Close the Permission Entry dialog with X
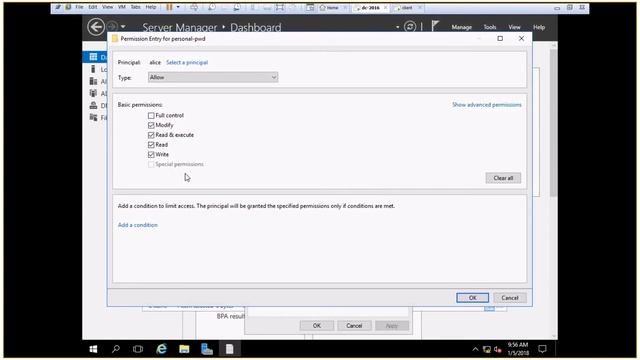The width and height of the screenshot is (640, 360). coord(521,38)
